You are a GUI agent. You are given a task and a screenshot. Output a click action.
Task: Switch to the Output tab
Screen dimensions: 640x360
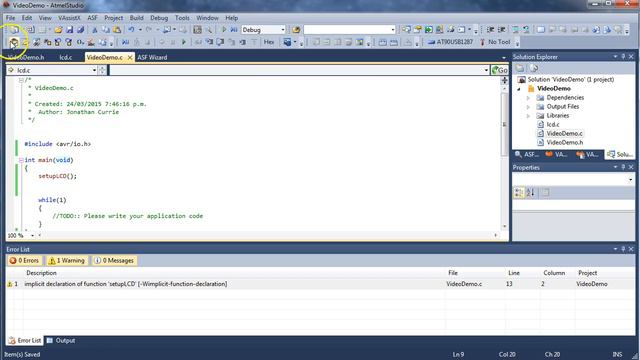pos(61,340)
